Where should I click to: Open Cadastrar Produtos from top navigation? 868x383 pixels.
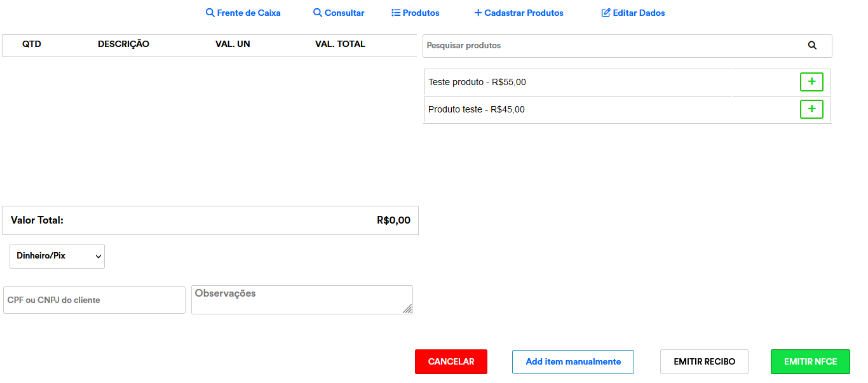(519, 13)
